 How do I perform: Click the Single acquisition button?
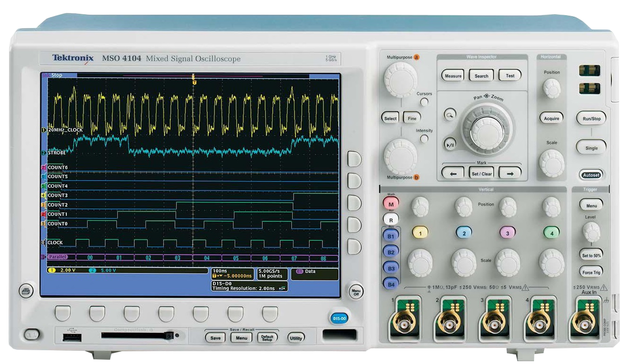coord(591,147)
